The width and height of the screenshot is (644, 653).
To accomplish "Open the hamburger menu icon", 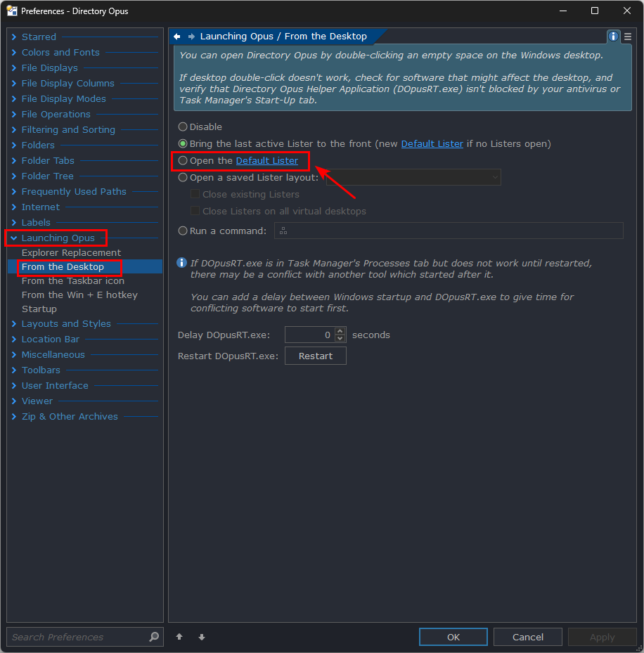I will tap(628, 37).
